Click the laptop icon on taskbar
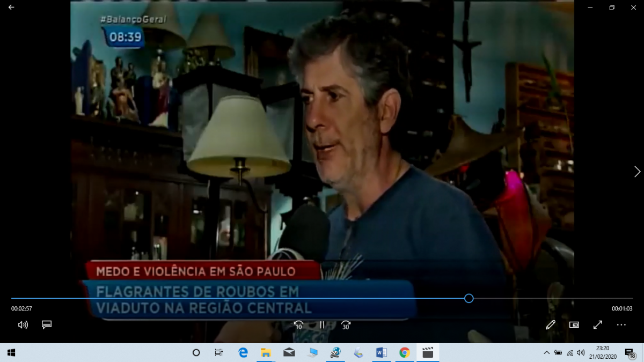 tap(312, 352)
